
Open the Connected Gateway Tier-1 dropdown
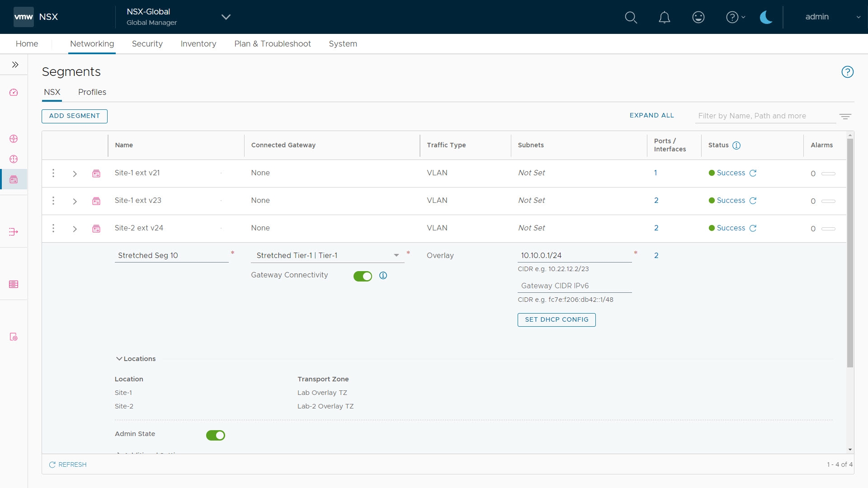pyautogui.click(x=396, y=255)
